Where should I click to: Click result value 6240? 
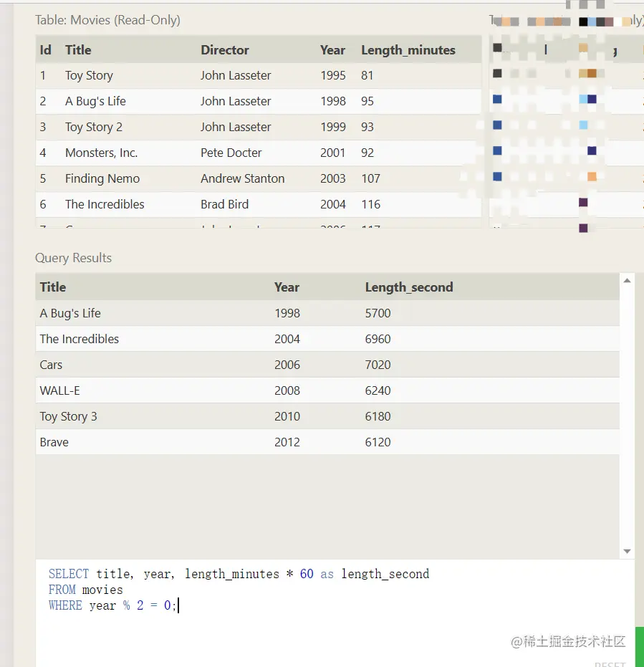pyautogui.click(x=378, y=390)
